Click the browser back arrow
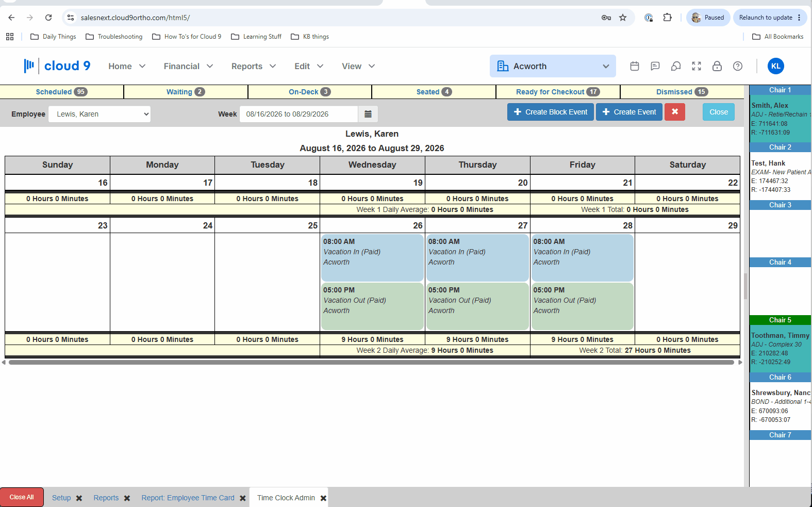This screenshot has width=812, height=507. point(11,18)
